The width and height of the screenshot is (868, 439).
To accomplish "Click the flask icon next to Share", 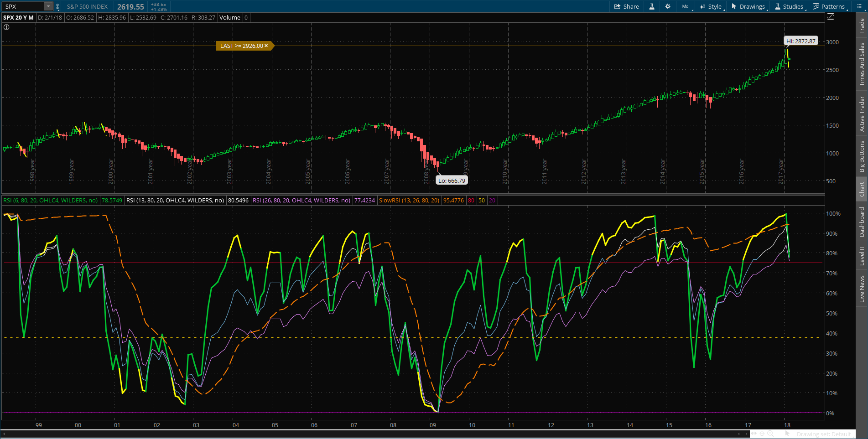I will pyautogui.click(x=652, y=6).
